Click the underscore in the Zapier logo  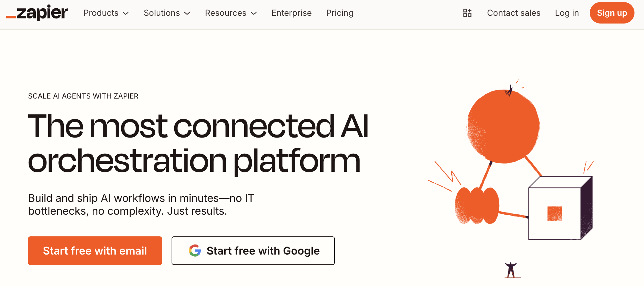[x=12, y=17]
